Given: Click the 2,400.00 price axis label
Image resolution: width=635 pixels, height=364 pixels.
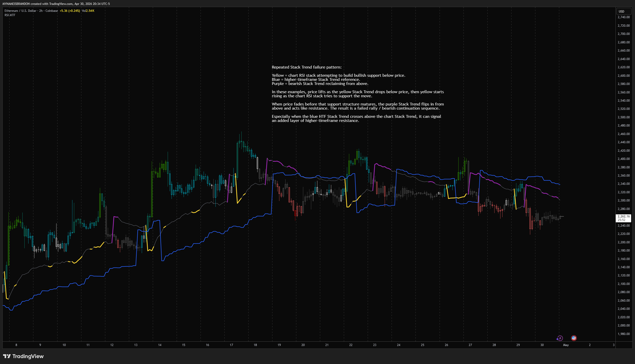Looking at the screenshot, I should (623, 159).
